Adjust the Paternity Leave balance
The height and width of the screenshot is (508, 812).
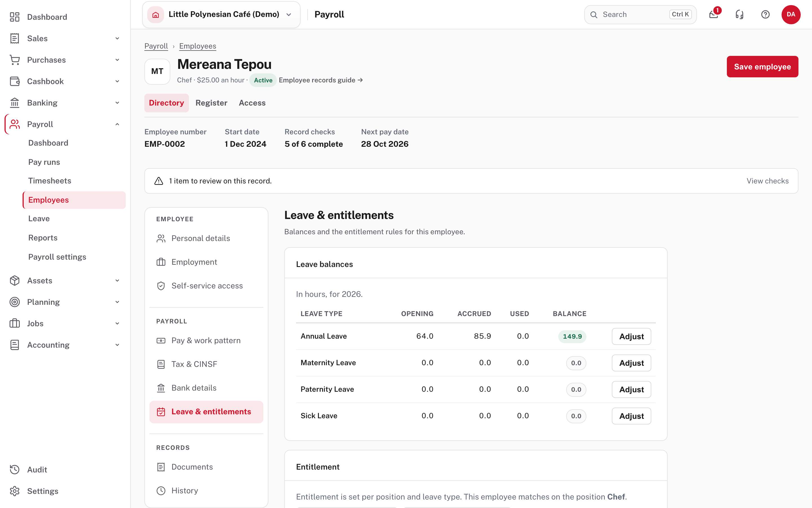631,389
